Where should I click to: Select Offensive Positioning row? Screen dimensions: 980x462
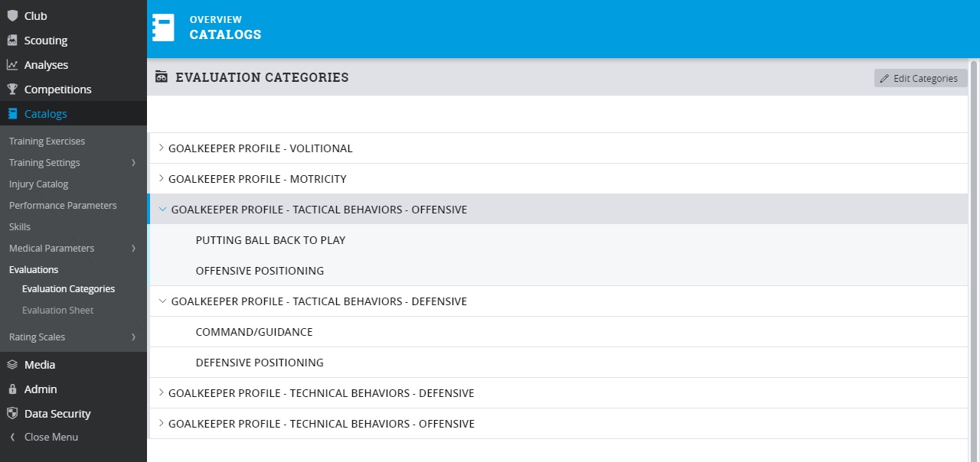pos(558,270)
